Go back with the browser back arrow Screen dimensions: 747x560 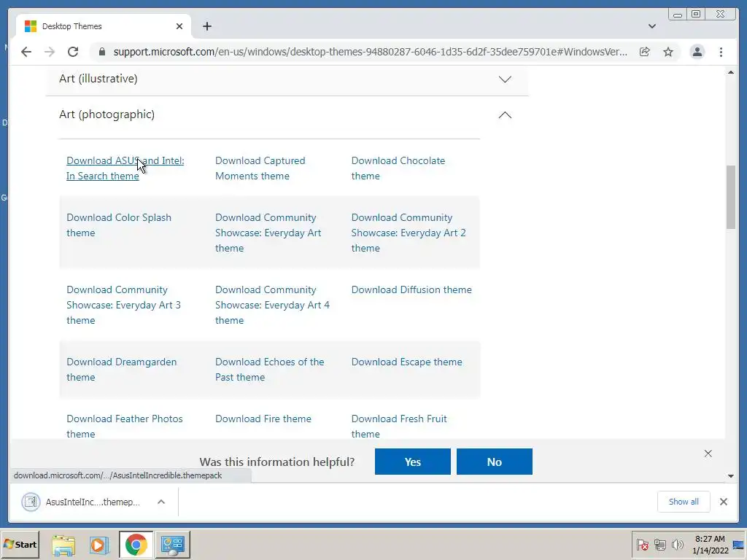(26, 52)
